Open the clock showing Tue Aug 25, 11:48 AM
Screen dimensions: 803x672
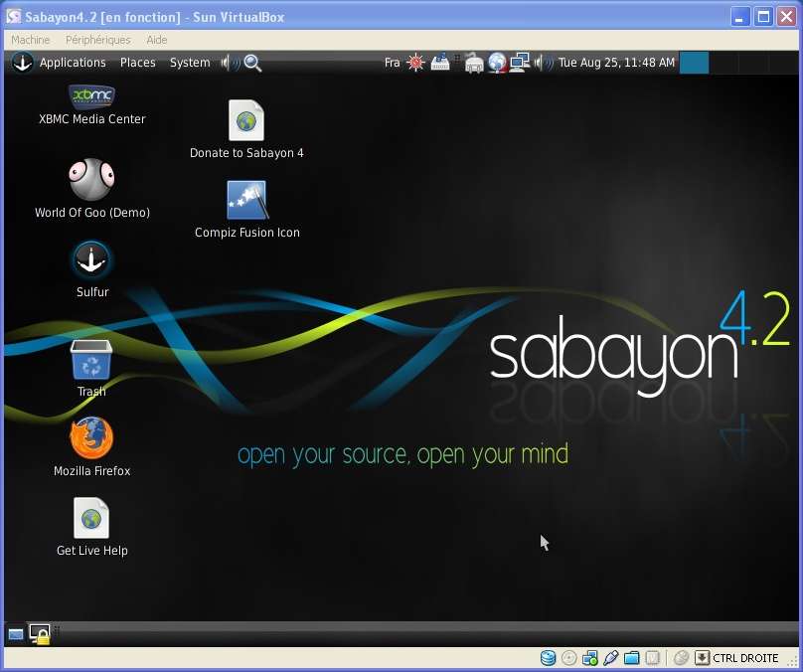(x=616, y=63)
